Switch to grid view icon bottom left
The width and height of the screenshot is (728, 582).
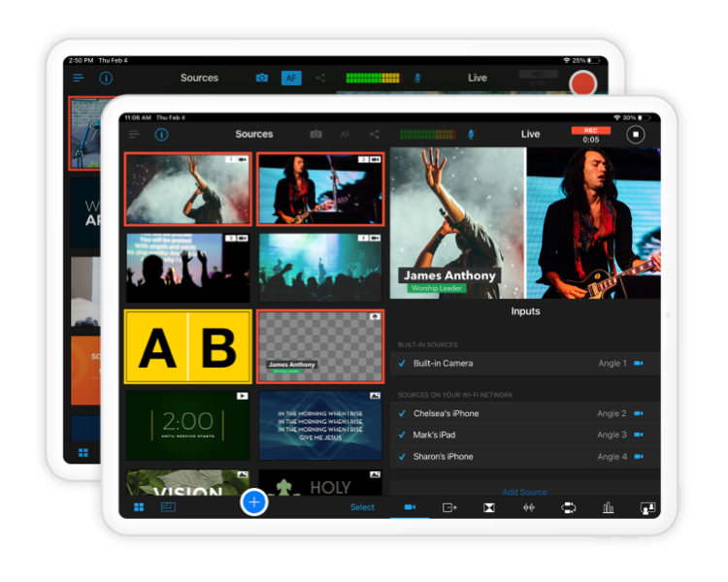[139, 507]
